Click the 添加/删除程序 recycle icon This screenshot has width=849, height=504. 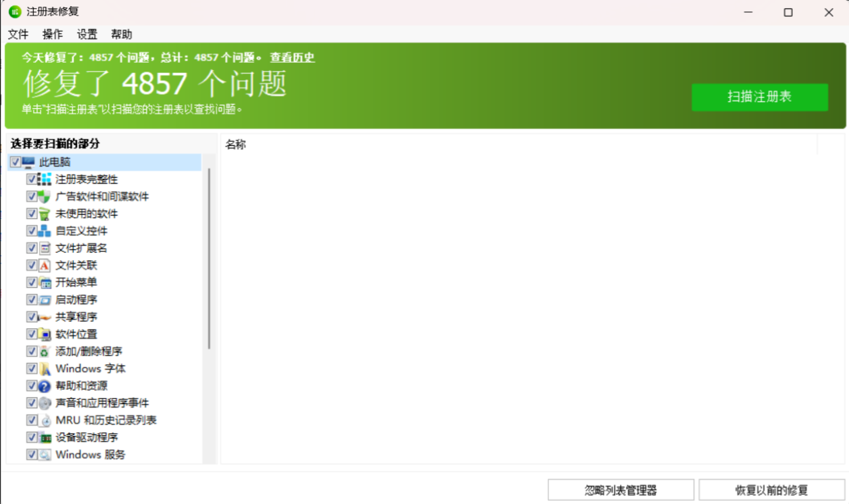pyautogui.click(x=45, y=351)
